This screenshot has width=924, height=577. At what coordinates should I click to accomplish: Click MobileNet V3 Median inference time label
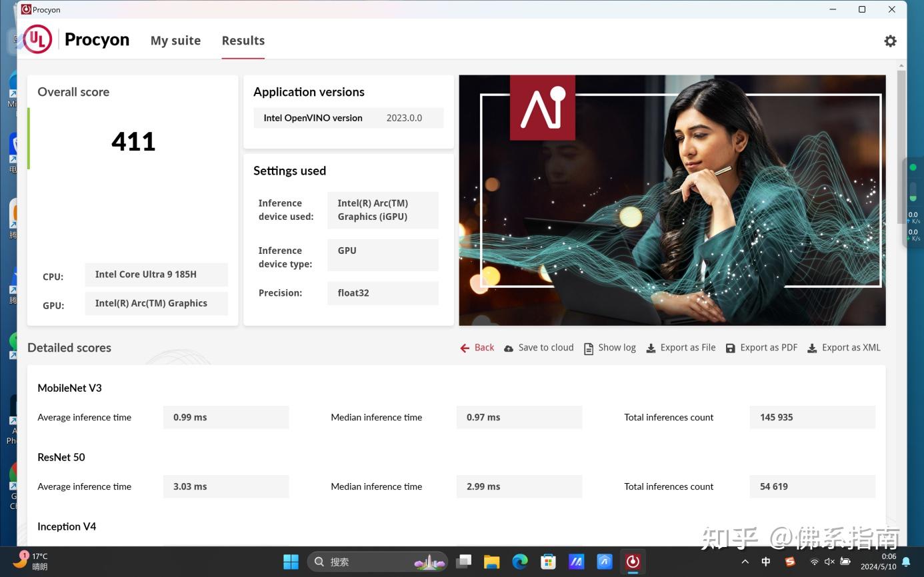377,417
